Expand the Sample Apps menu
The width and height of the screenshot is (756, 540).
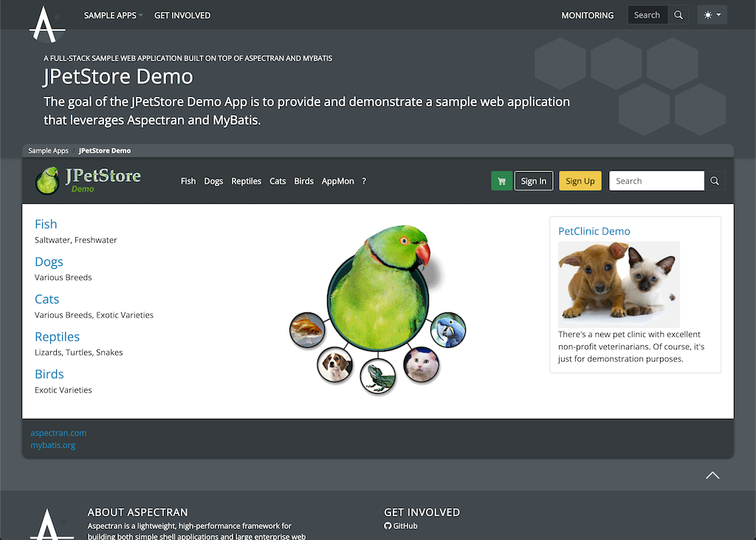click(113, 15)
